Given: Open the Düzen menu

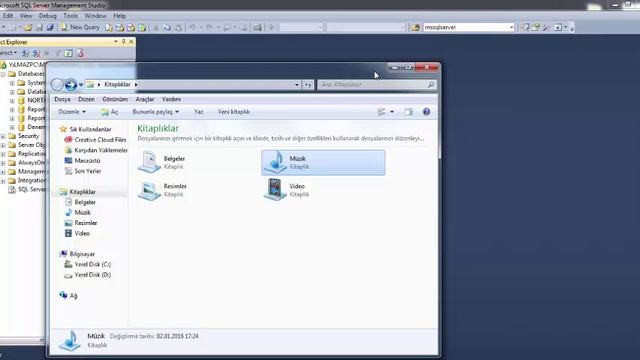Looking at the screenshot, I should 86,99.
